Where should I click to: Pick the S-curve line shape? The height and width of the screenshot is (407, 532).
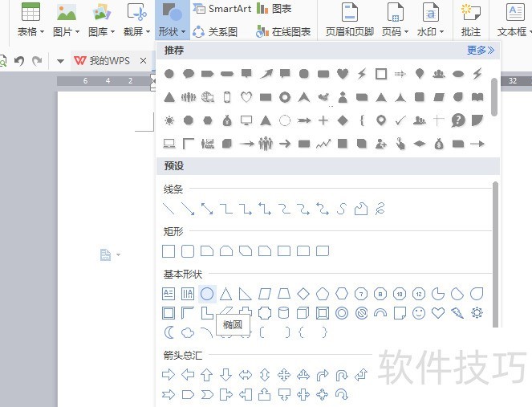click(x=342, y=209)
